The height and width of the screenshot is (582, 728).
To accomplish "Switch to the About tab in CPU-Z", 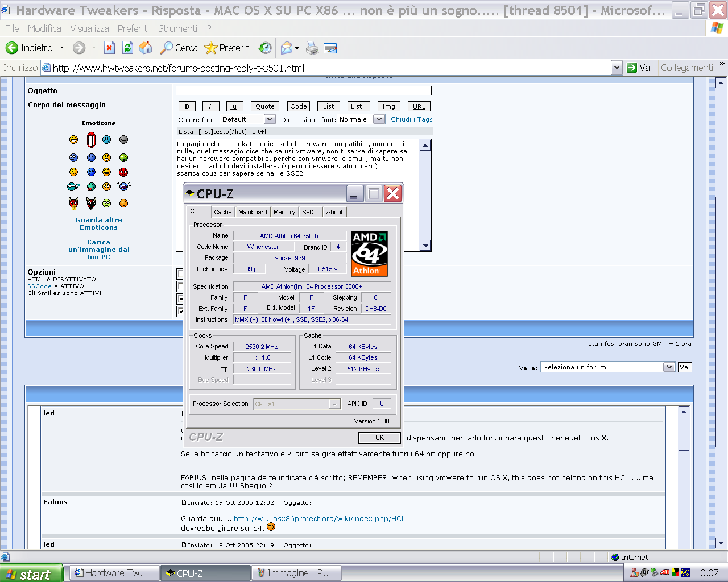I will coord(334,212).
